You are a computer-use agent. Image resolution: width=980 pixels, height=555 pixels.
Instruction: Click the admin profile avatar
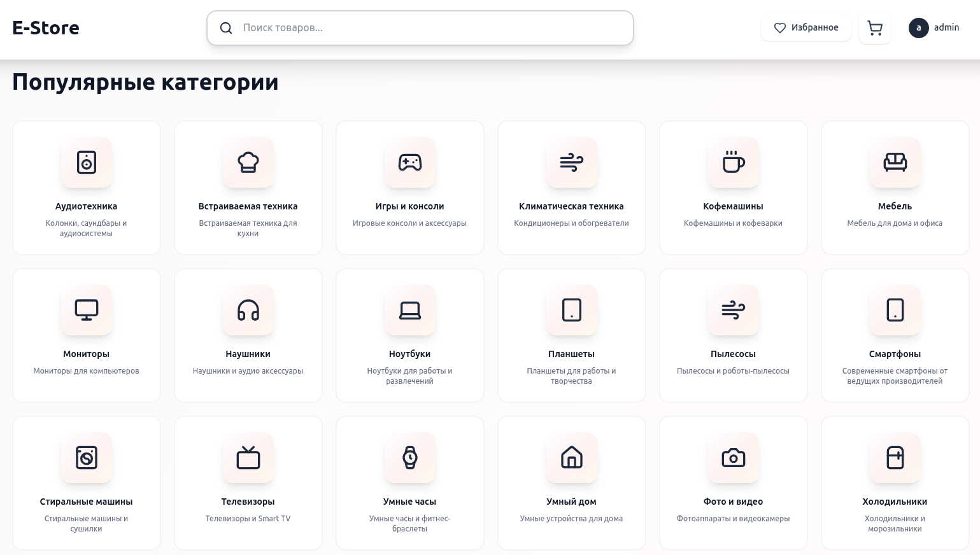[919, 28]
